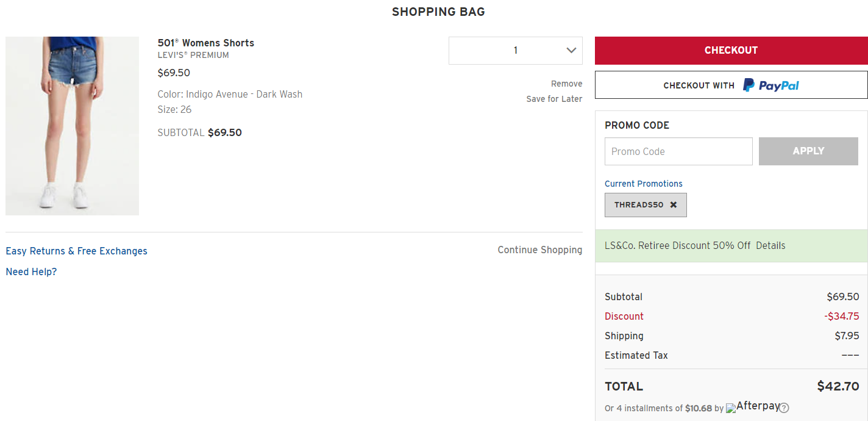
Task: Remove the THREADS50 promo with the X icon
Action: point(674,205)
